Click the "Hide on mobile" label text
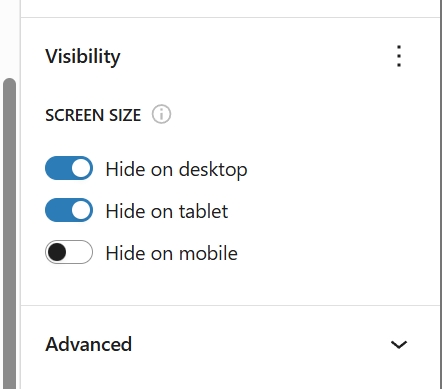The height and width of the screenshot is (389, 442). [x=171, y=253]
